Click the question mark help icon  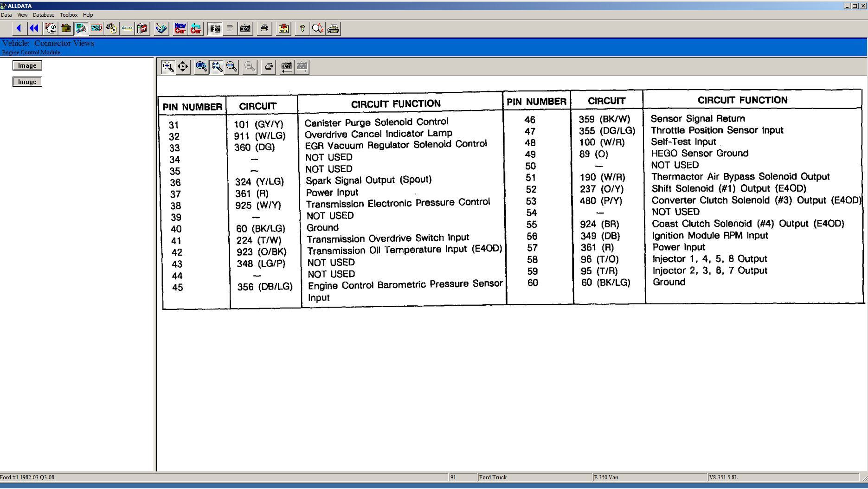point(302,29)
